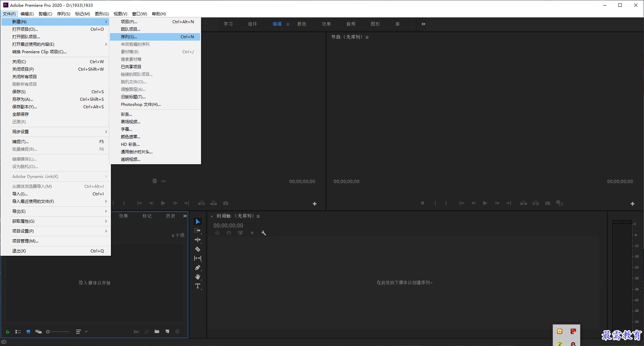Go to In point in Program monitor
644x346 pixels.
(x=462, y=203)
